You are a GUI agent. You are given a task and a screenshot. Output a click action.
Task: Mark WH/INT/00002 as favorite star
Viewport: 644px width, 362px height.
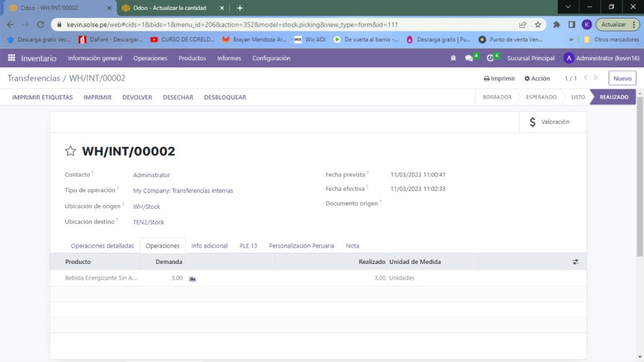(x=70, y=151)
